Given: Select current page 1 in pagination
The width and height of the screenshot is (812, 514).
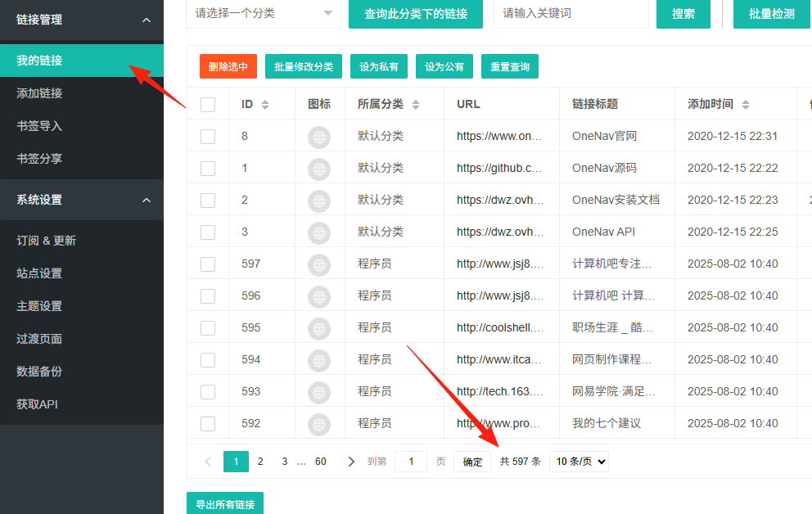Looking at the screenshot, I should tap(236, 462).
